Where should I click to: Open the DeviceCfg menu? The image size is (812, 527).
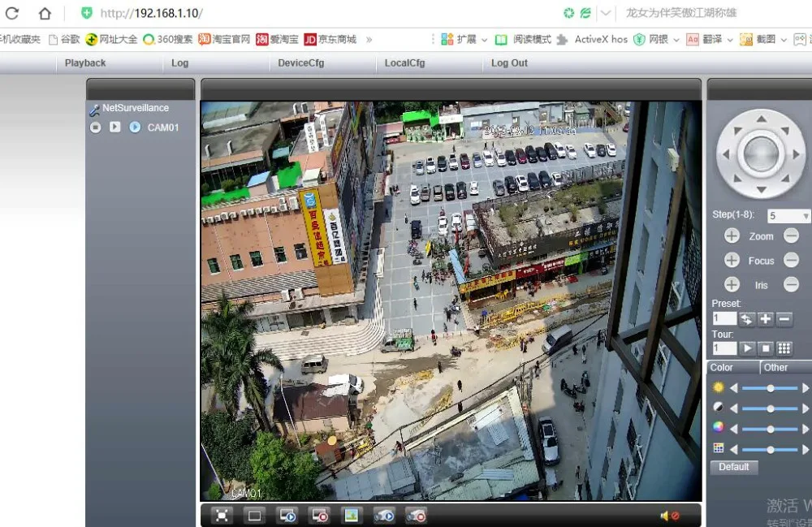pyautogui.click(x=301, y=63)
